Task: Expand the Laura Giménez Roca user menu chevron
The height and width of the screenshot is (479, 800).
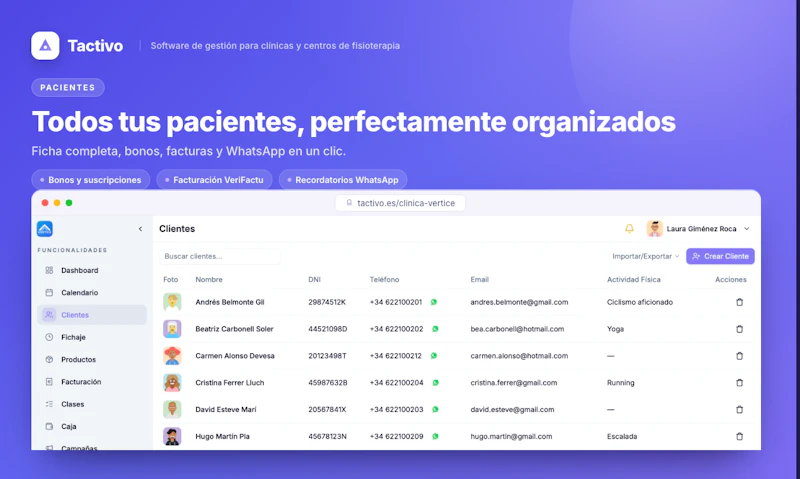Action: tap(746, 229)
